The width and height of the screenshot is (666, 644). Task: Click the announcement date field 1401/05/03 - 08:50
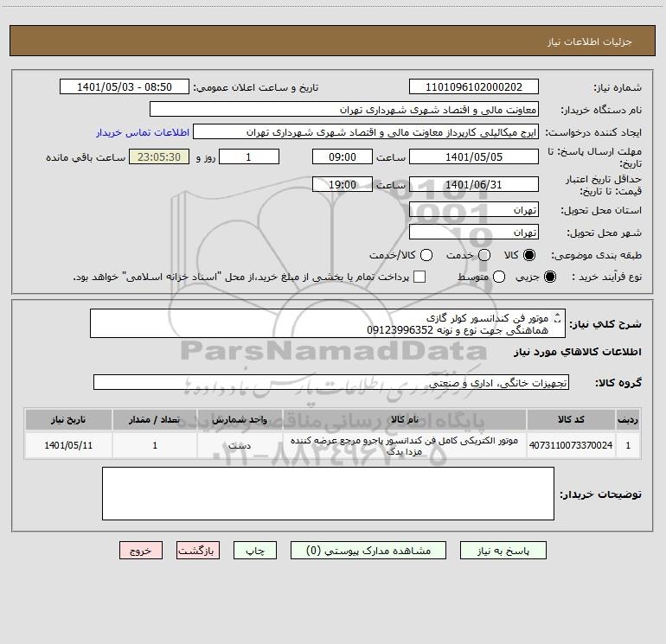(x=125, y=87)
